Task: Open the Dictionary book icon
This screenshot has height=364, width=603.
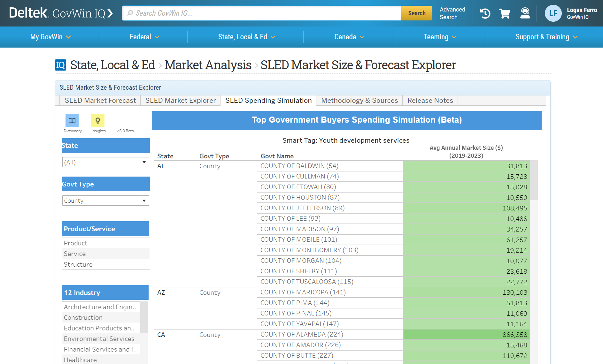Action: (72, 121)
